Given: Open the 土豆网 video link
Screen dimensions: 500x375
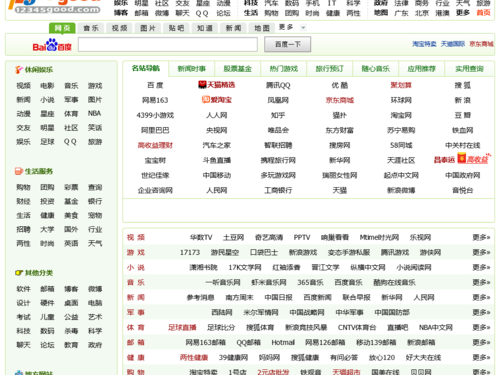Looking at the screenshot, I should (233, 237).
